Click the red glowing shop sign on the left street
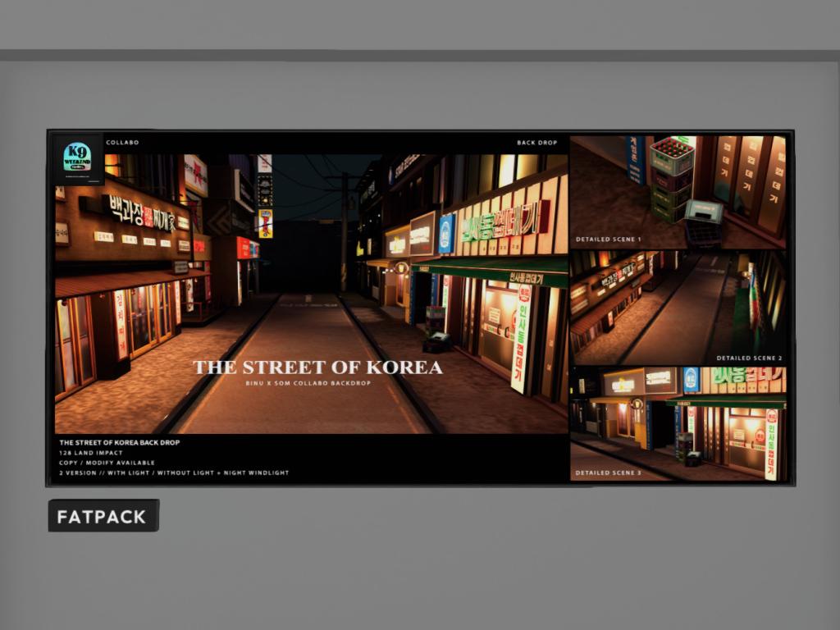This screenshot has width=840, height=630. (244, 248)
